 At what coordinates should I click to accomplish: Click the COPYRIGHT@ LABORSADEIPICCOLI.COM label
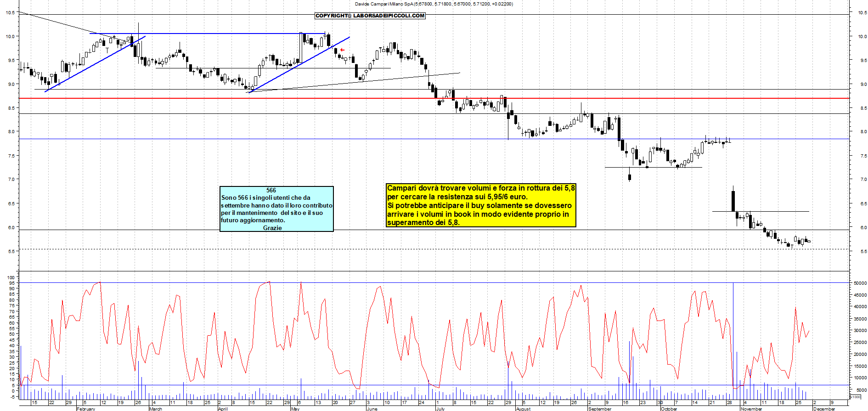[x=370, y=16]
